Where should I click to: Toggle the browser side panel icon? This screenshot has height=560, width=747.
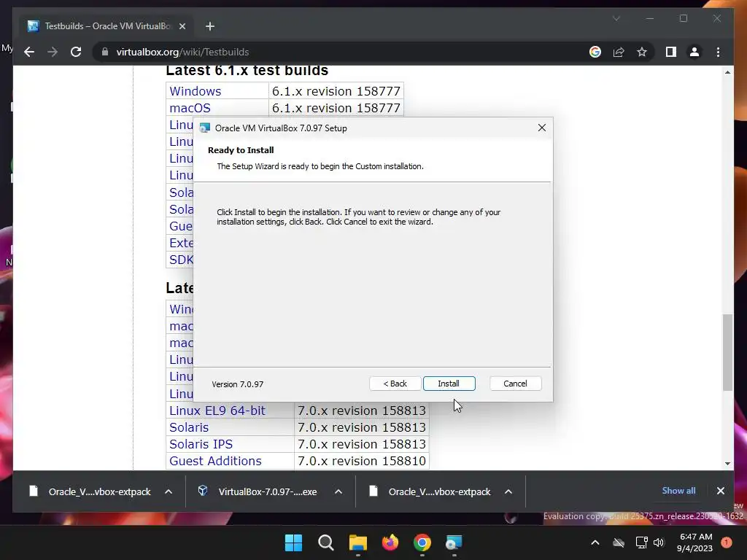[671, 52]
